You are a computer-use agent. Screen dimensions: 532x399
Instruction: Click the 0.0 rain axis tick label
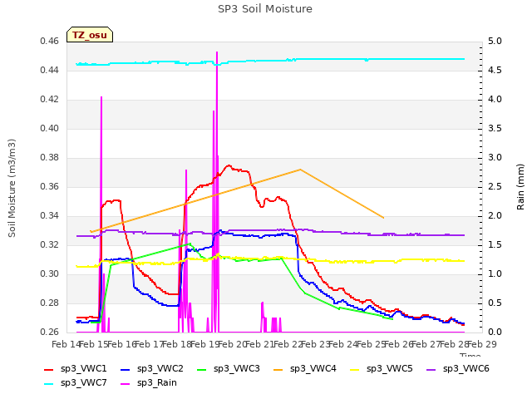pos(495,332)
